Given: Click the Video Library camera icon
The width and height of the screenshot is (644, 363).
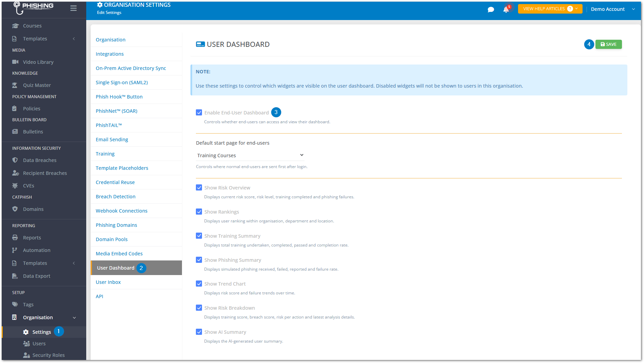Looking at the screenshot, I should [15, 62].
